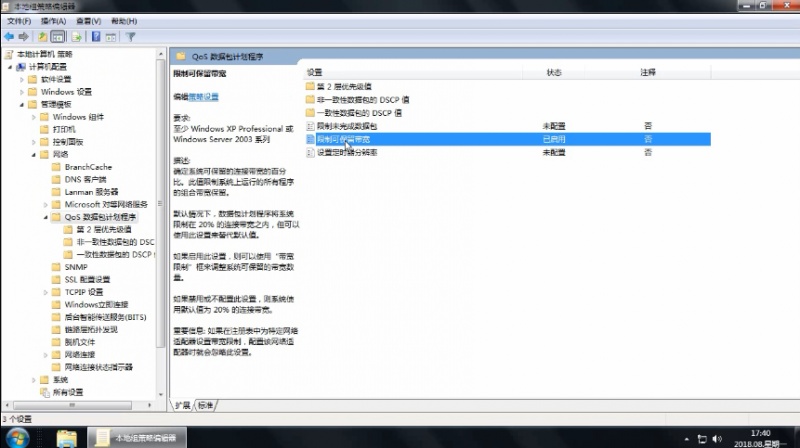800x448 pixels.
Task: Click the Export list toolbar icon
Action: point(77,37)
